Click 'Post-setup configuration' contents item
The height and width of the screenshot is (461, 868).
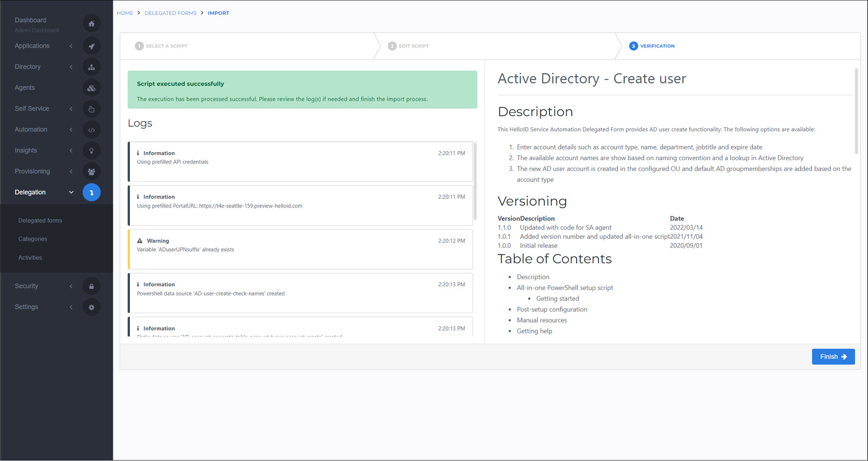(552, 309)
